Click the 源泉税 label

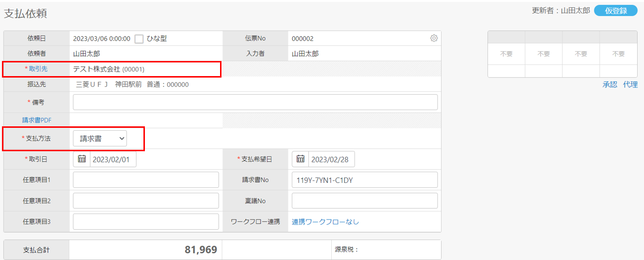click(x=346, y=250)
